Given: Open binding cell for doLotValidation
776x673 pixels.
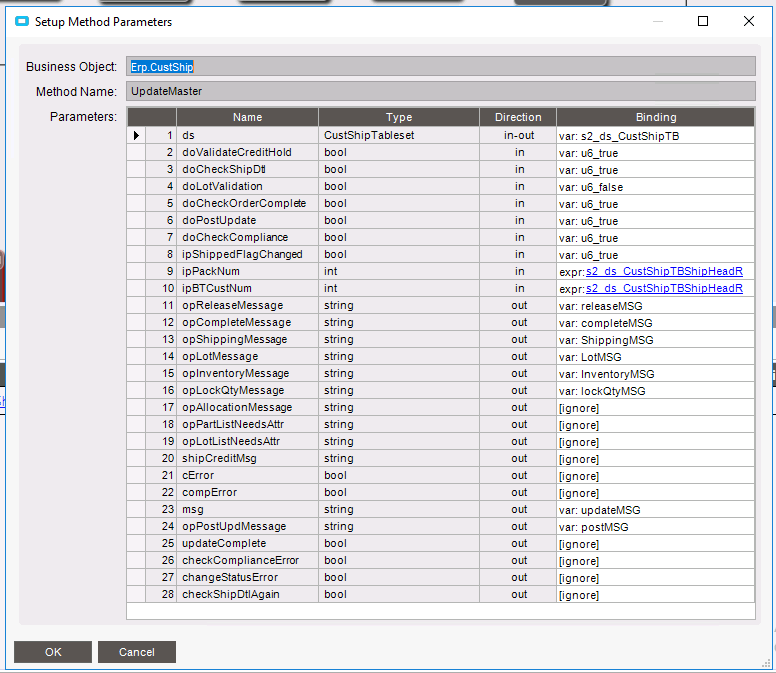Looking at the screenshot, I should tap(655, 187).
